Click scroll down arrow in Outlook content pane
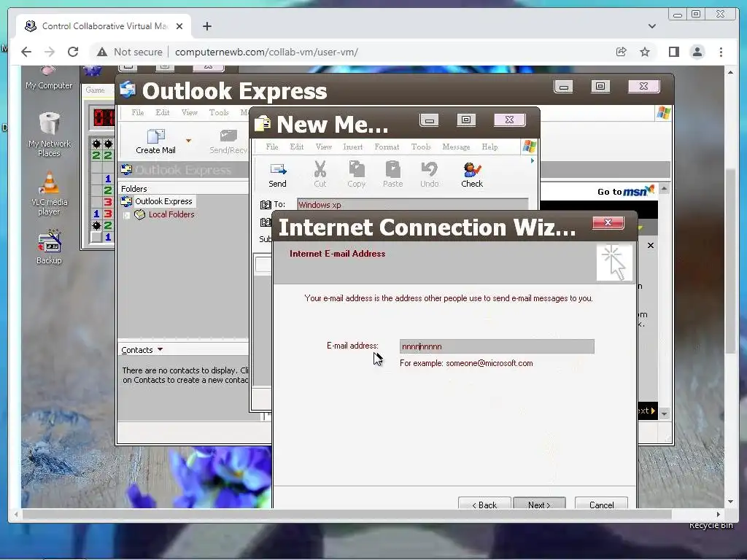The height and width of the screenshot is (560, 747). [664, 413]
